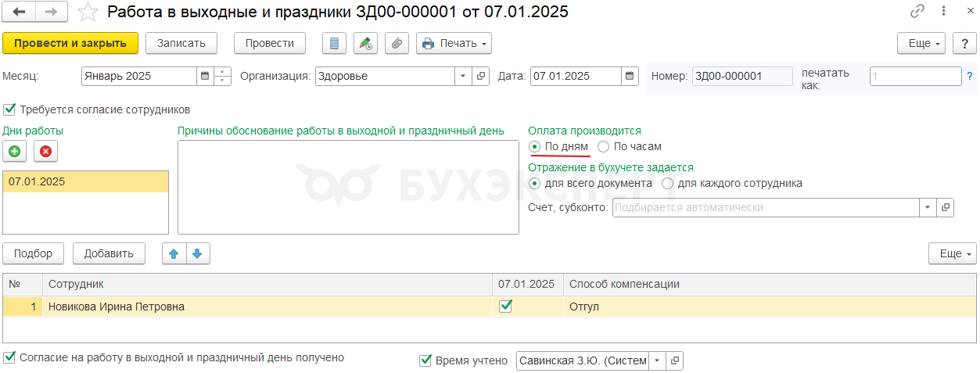Open the Печать dropdown menu
The image size is (980, 373).
coord(454,43)
